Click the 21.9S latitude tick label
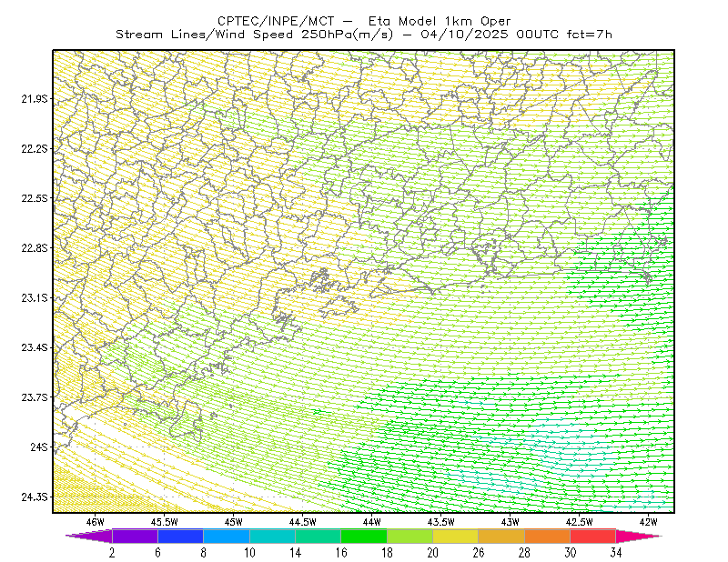Image resolution: width=728 pixels, height=562 pixels. click(x=35, y=98)
